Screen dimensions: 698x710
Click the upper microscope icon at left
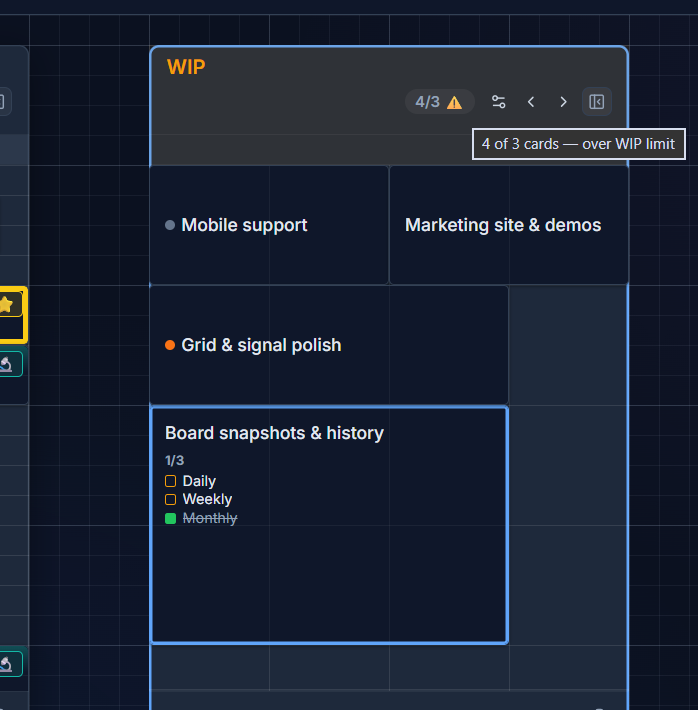[x=6, y=364]
